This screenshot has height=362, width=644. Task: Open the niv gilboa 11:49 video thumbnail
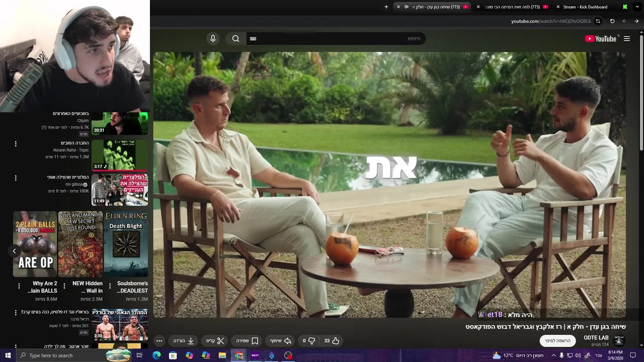[120, 190]
